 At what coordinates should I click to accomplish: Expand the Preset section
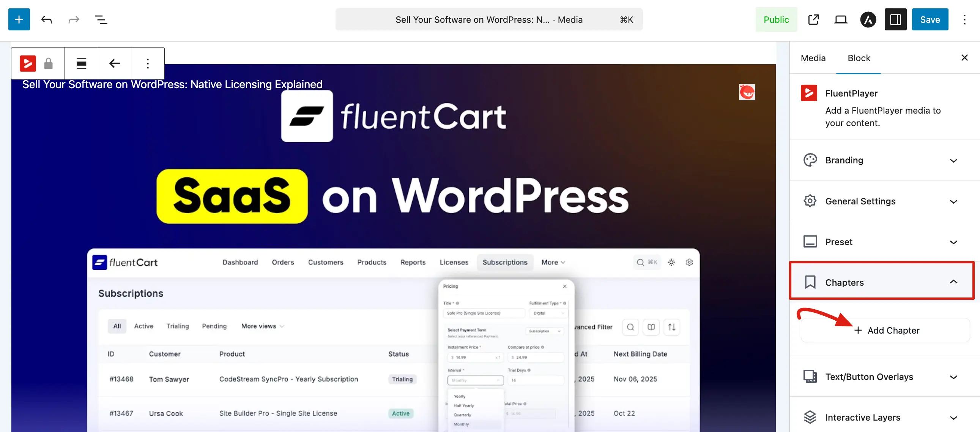[x=884, y=242]
